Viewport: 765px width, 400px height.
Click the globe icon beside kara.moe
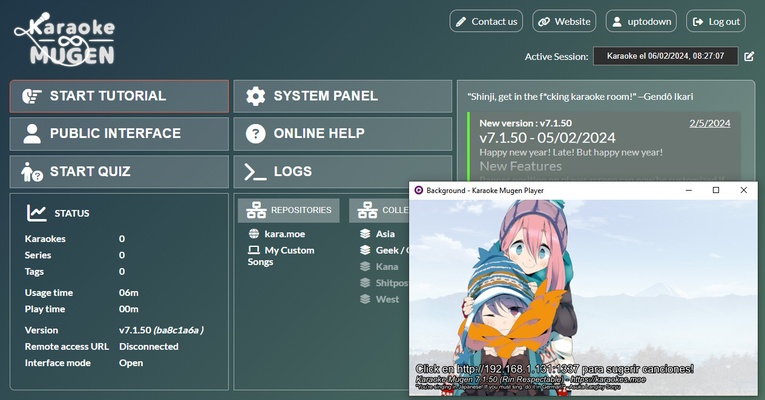[x=254, y=234]
